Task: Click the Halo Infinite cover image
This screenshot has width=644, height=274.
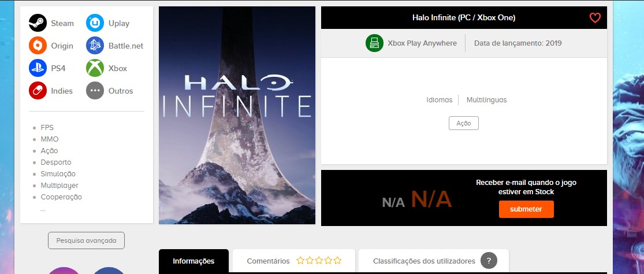Action: click(237, 115)
